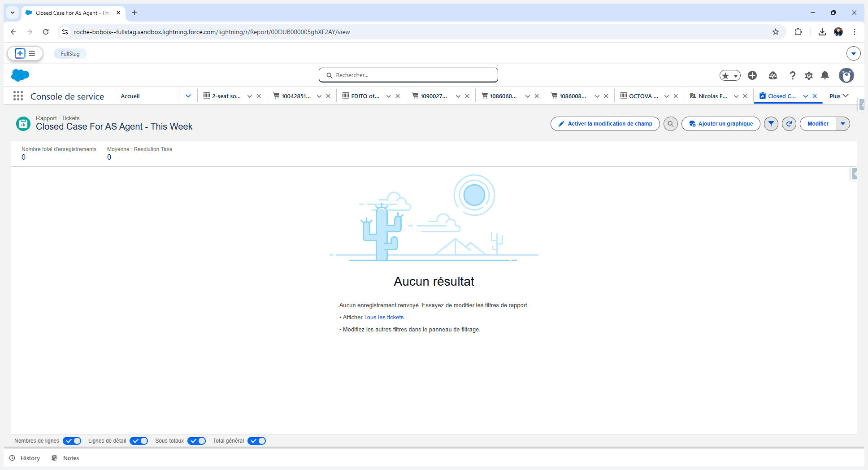Click Ajouter un graphique button
The height and width of the screenshot is (470, 868).
pos(721,124)
